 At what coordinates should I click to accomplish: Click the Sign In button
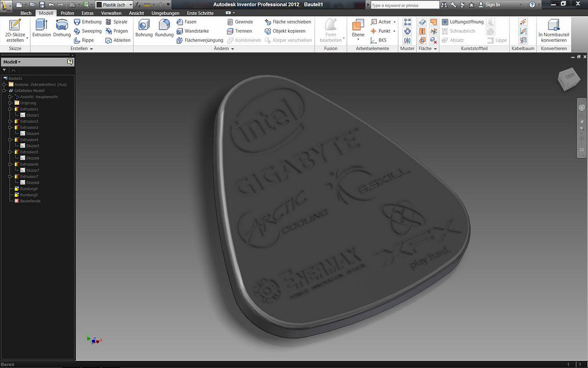pyautogui.click(x=489, y=5)
